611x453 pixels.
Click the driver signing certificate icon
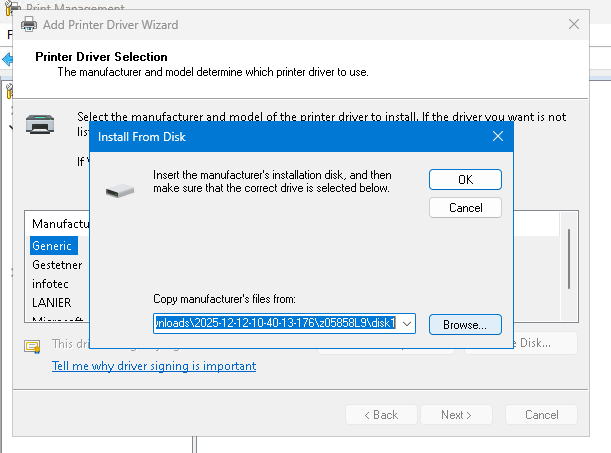[32, 346]
